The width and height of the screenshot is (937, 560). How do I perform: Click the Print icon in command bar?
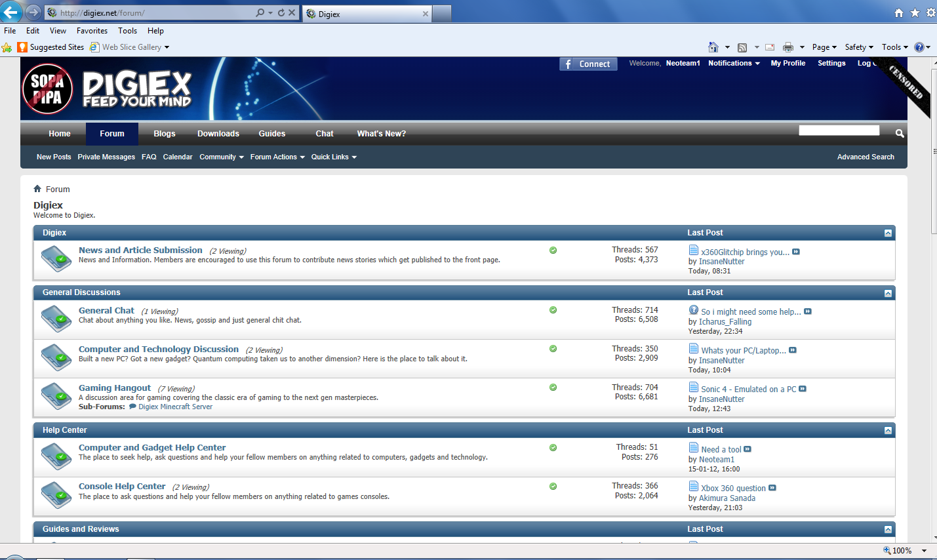click(788, 47)
